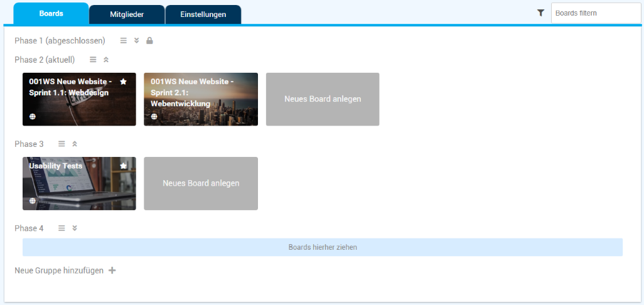
Task: Click Neues Board anlegen in Phase 3
Action: 201,183
